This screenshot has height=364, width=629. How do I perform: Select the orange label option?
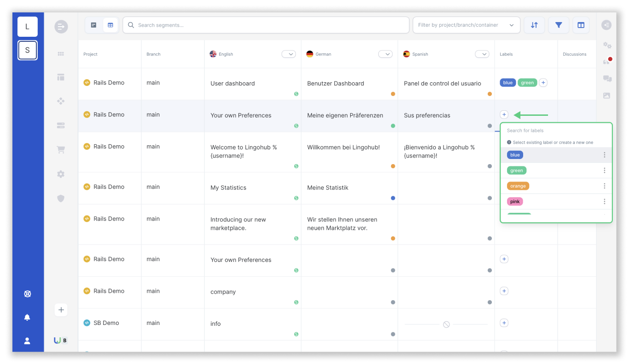click(518, 186)
